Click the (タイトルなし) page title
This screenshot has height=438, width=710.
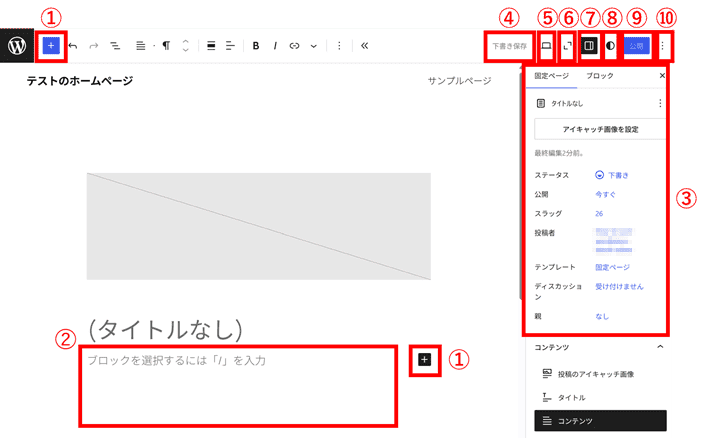pyautogui.click(x=165, y=329)
